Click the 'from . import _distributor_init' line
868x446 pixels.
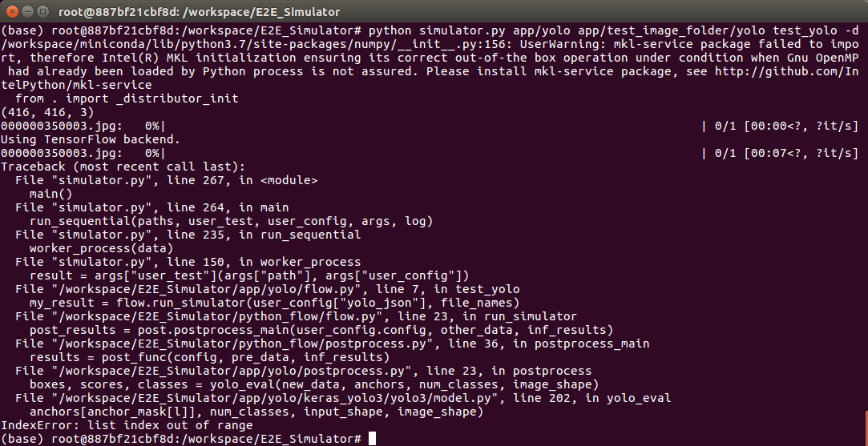point(127,98)
